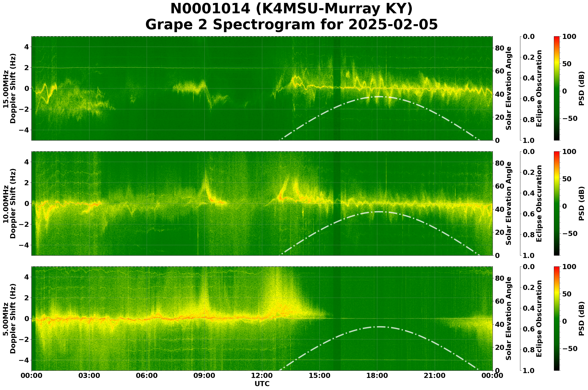This screenshot has width=588, height=390.
Task: Click the top panel Solar Elevation Angle label
Action: tap(509, 88)
